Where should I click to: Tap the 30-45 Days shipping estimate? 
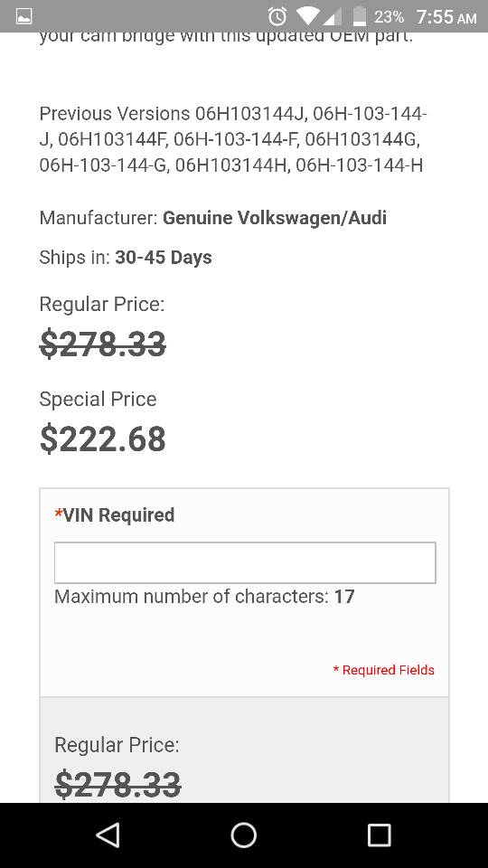click(x=164, y=258)
